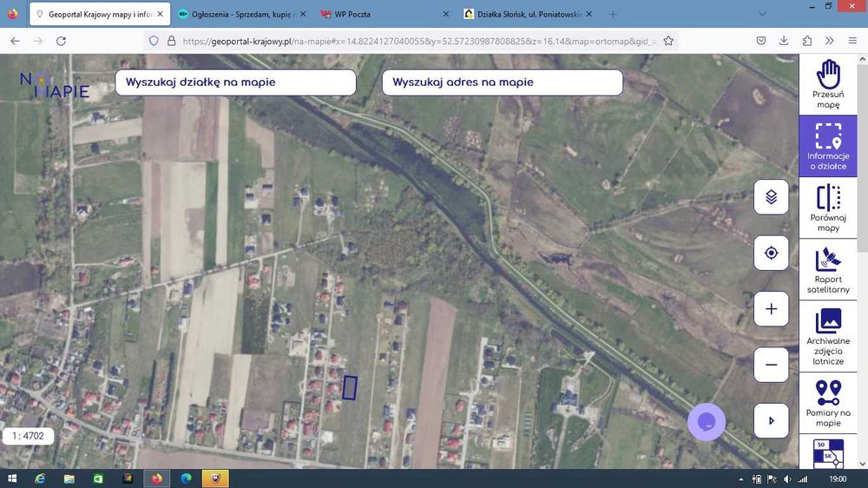The image size is (868, 488).
Task: Open Archiwalne zdjęcia lotnicze
Action: (x=828, y=336)
